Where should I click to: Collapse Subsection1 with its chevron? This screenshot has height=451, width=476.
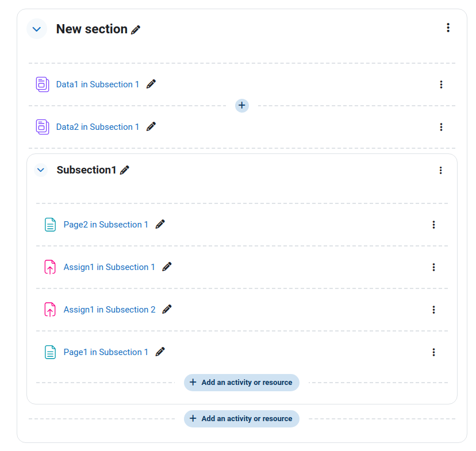click(41, 170)
